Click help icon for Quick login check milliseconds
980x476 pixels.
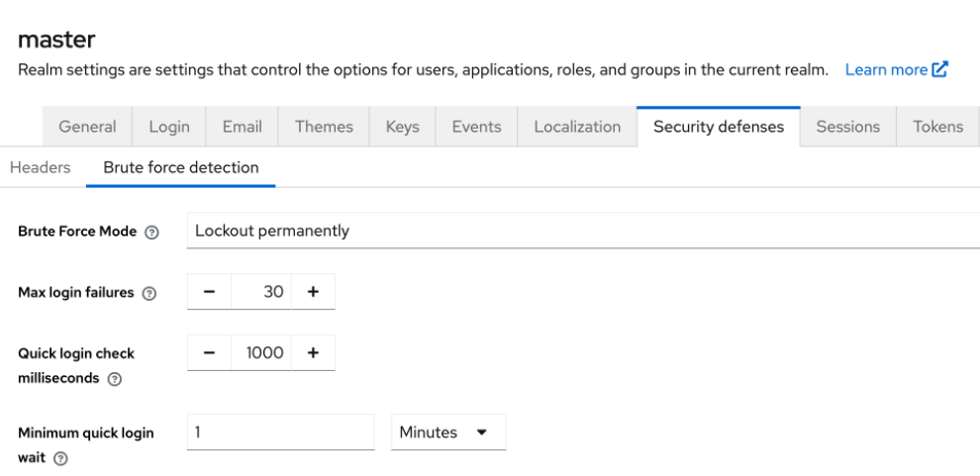point(115,379)
